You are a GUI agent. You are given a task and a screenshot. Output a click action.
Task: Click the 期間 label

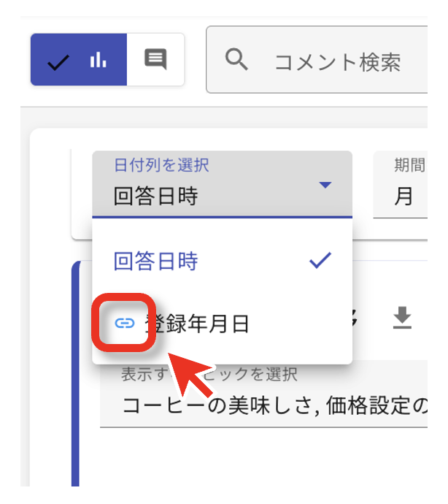tap(410, 165)
